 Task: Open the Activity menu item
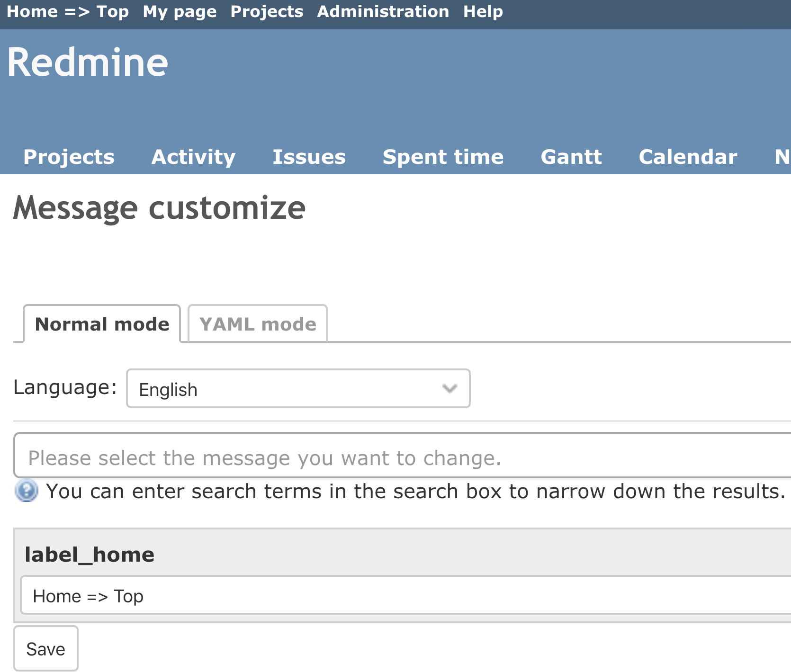pyautogui.click(x=193, y=157)
